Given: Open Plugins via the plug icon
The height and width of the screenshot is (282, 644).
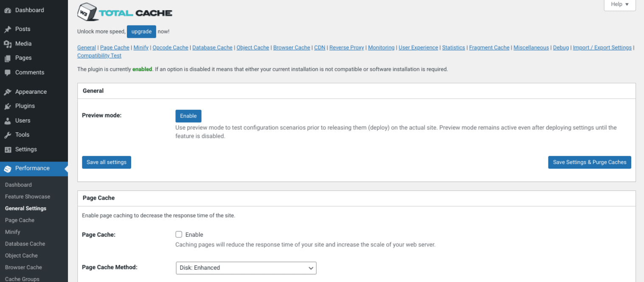Looking at the screenshot, I should click(8, 106).
